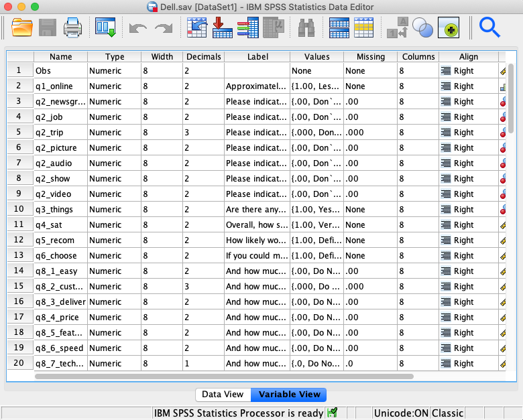
Task: Click the Align column header
Action: click(468, 57)
